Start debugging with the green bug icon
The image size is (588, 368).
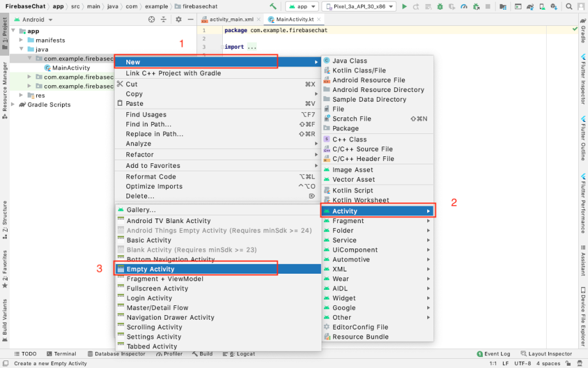click(x=440, y=6)
